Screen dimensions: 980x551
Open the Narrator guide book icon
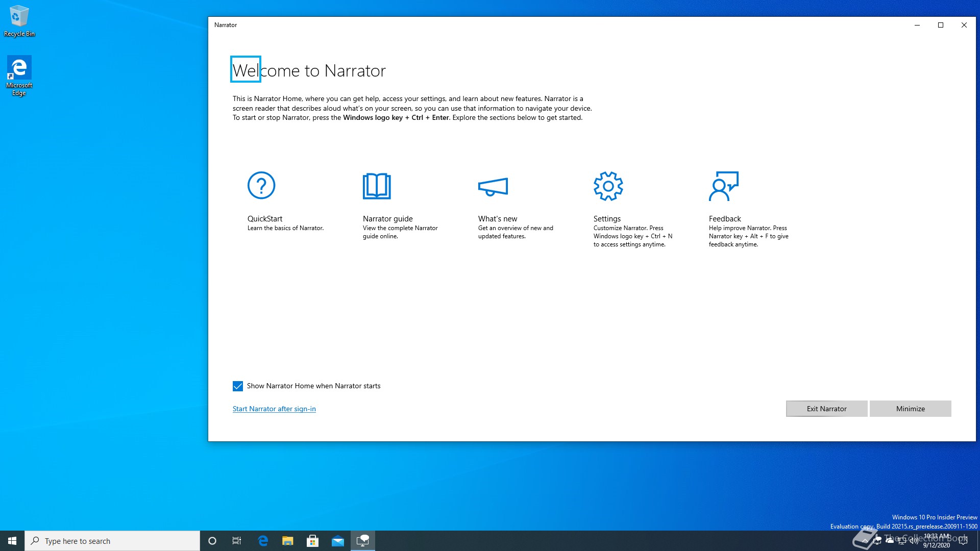pyautogui.click(x=377, y=186)
